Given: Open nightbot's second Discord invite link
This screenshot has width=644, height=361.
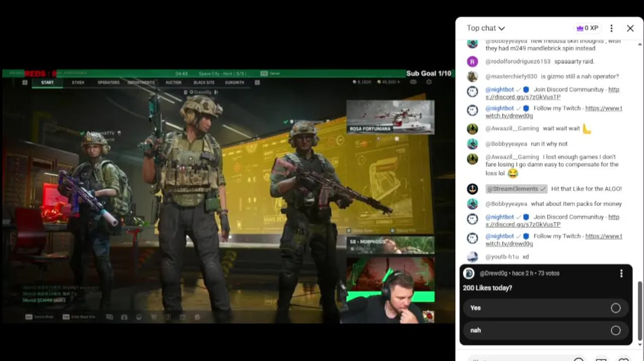Looking at the screenshot, I should tap(552, 221).
